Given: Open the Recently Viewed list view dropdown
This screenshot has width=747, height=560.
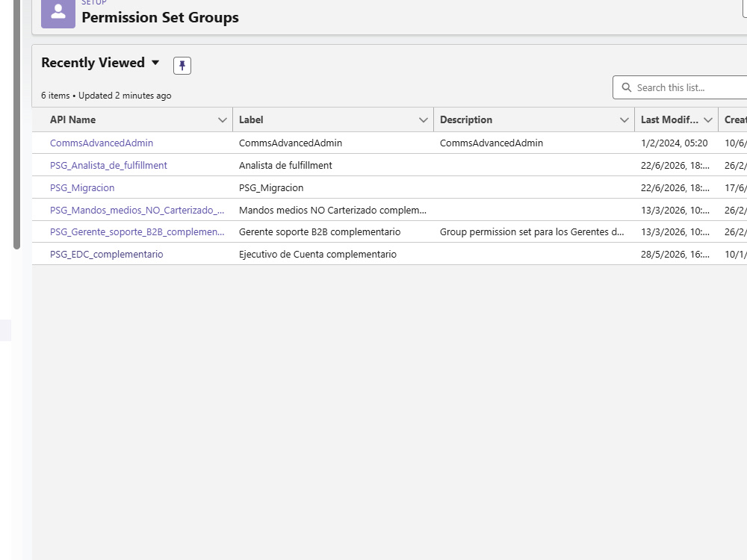Looking at the screenshot, I should [155, 63].
